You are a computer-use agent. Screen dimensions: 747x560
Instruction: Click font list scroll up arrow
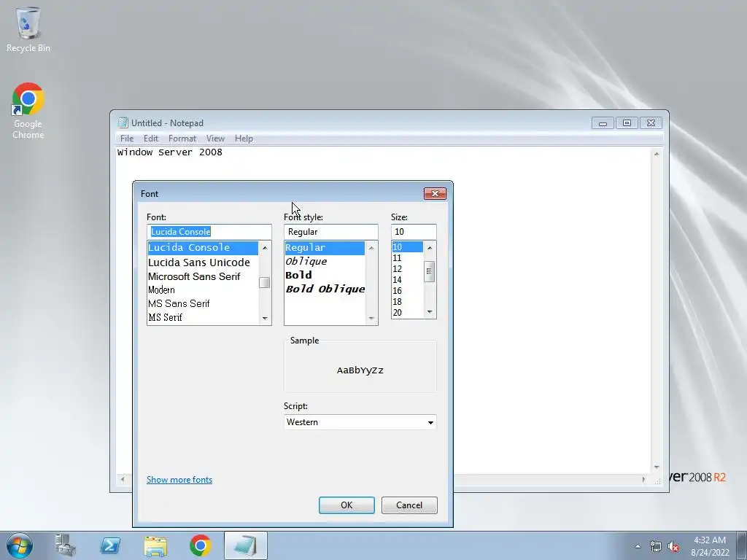[x=265, y=248]
